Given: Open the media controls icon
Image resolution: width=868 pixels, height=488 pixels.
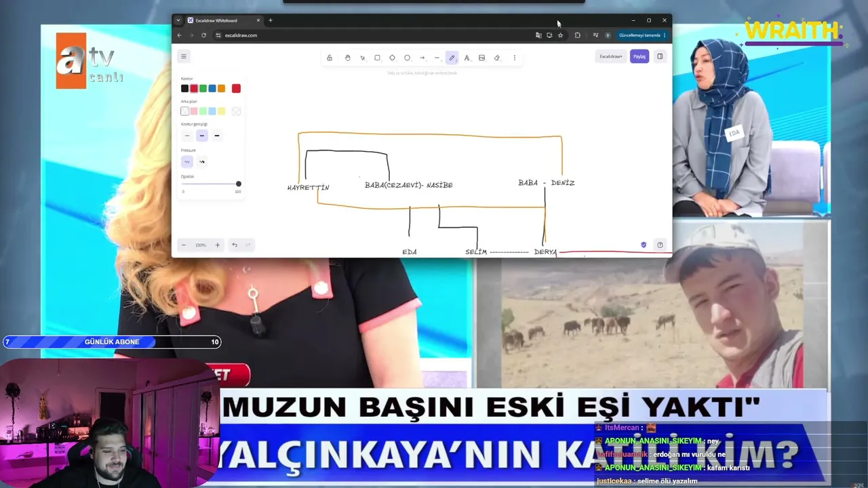Looking at the screenshot, I should click(x=595, y=35).
